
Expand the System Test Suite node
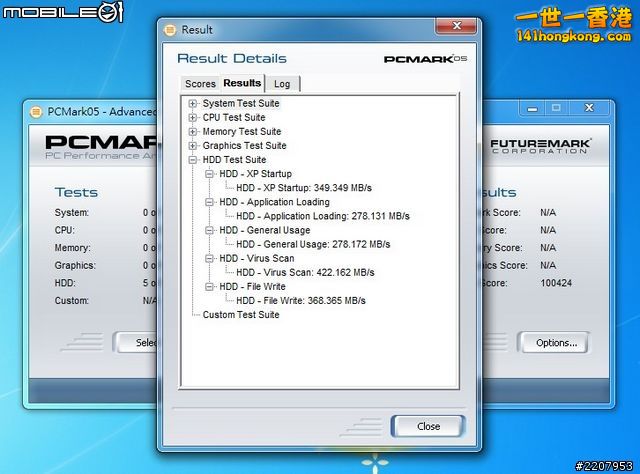[x=193, y=103]
